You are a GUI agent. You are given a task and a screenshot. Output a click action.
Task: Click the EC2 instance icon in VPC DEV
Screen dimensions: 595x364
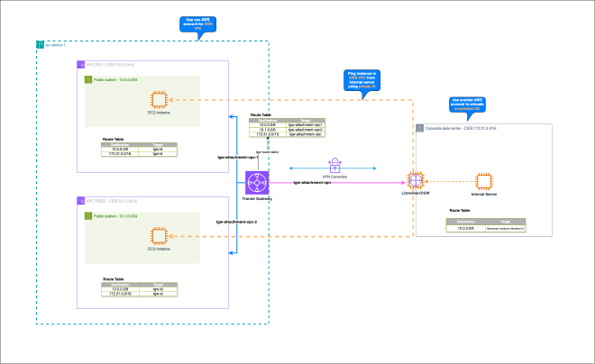[159, 100]
